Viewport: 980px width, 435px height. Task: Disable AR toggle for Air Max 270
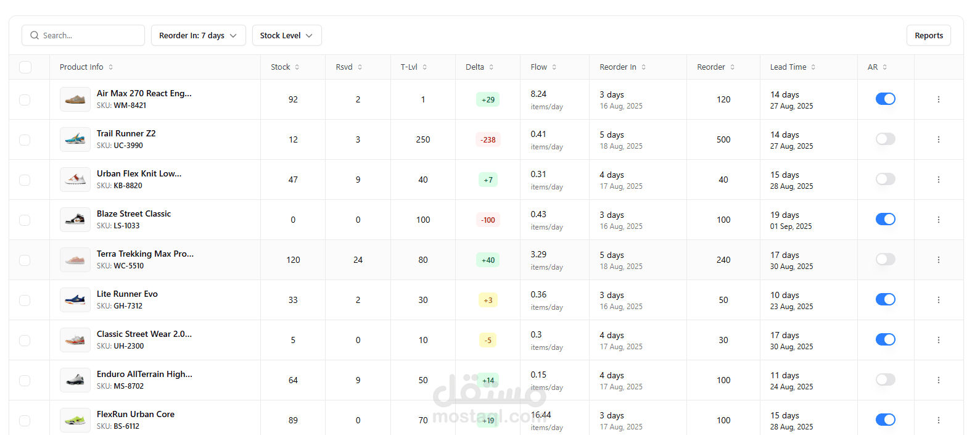coord(885,99)
